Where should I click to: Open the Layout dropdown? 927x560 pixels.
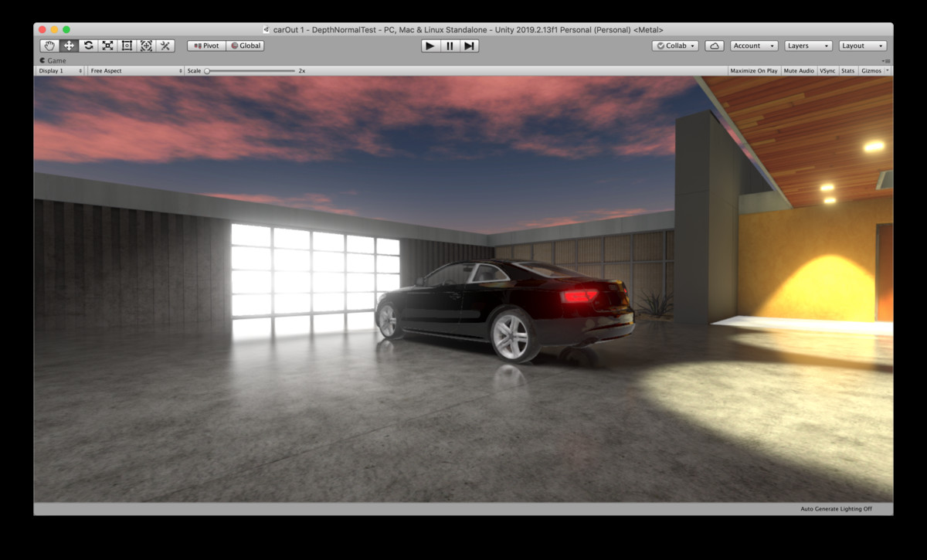862,46
